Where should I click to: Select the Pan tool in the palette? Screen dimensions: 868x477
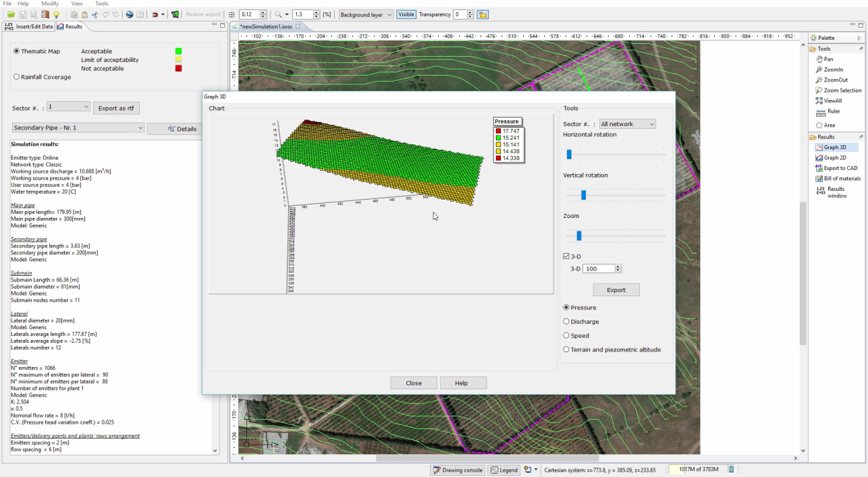(828, 59)
